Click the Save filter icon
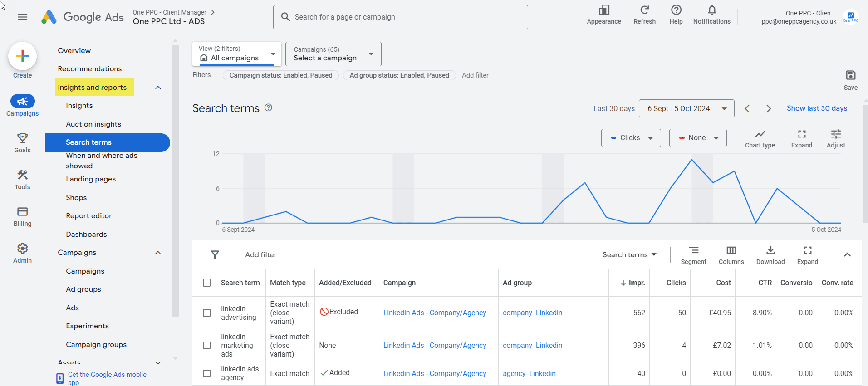868x386 pixels. (x=851, y=75)
